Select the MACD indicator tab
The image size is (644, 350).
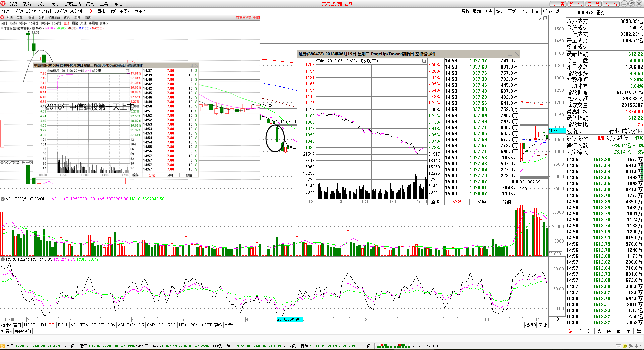coord(30,325)
